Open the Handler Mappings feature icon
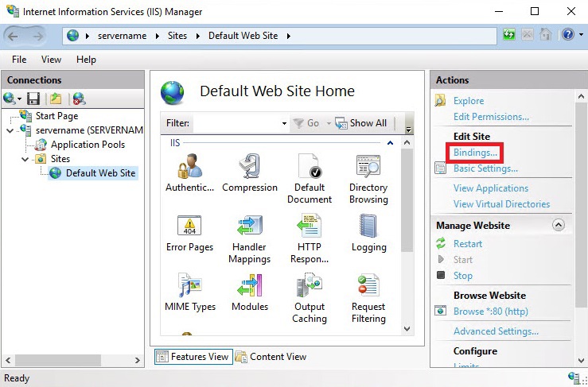This screenshot has height=387, width=588. click(x=250, y=225)
